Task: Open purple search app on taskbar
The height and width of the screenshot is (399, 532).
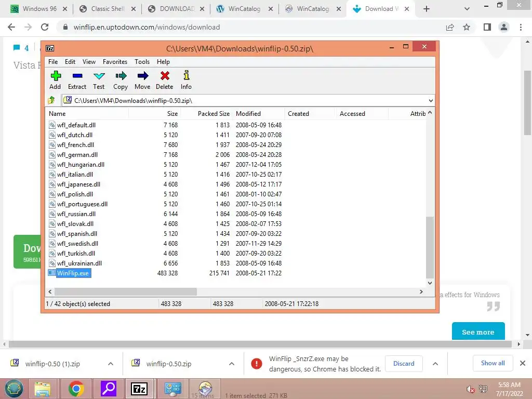Action: click(x=109, y=389)
